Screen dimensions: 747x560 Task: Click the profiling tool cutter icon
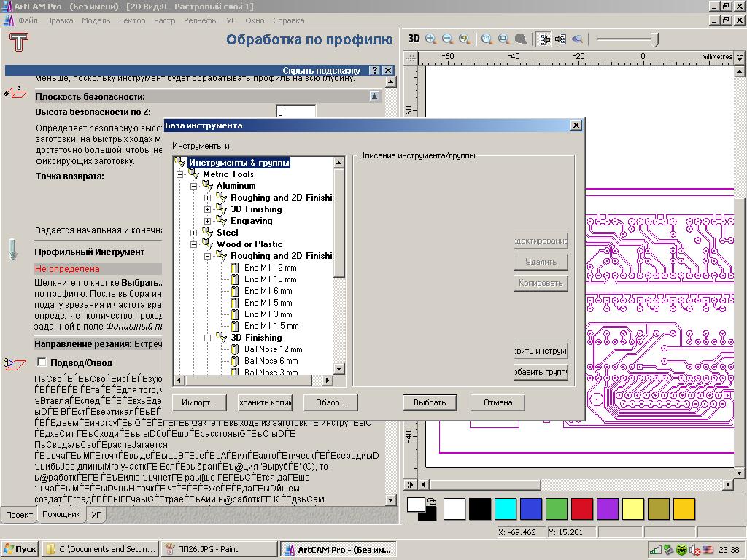[13, 249]
